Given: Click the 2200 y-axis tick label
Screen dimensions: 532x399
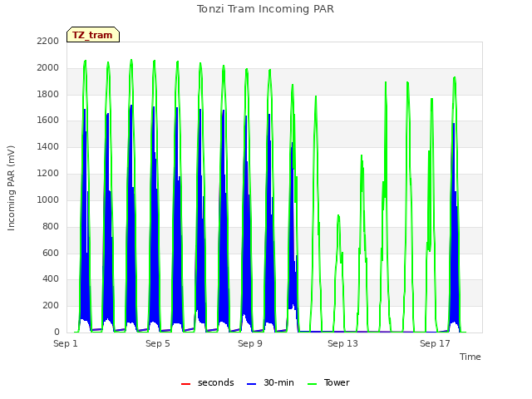Looking at the screenshot, I should [x=48, y=41].
